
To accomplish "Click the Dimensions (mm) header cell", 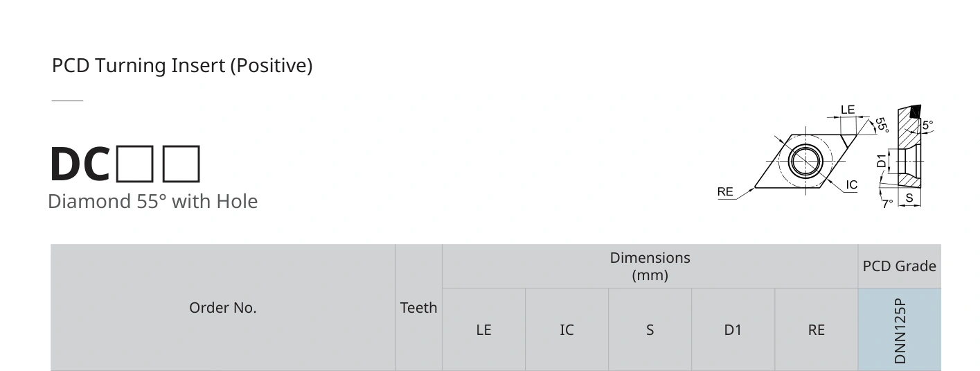I will click(x=650, y=266).
